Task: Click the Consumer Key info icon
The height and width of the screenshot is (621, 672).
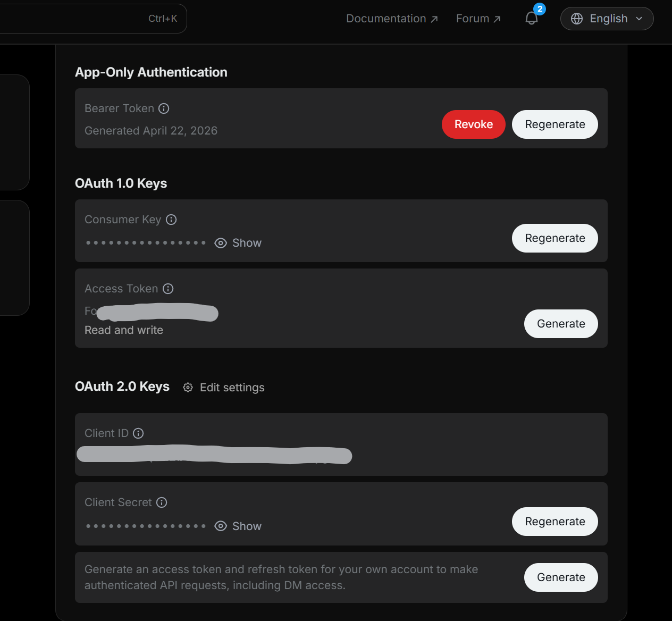Action: (171, 220)
